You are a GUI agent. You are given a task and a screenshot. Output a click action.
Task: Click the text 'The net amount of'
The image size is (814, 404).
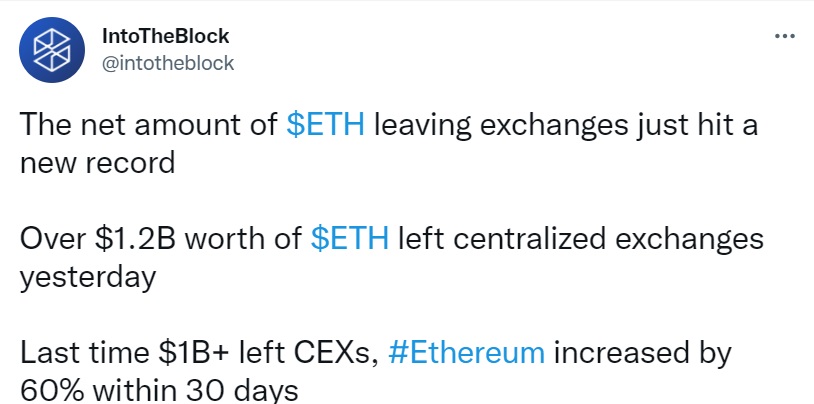[148, 126]
